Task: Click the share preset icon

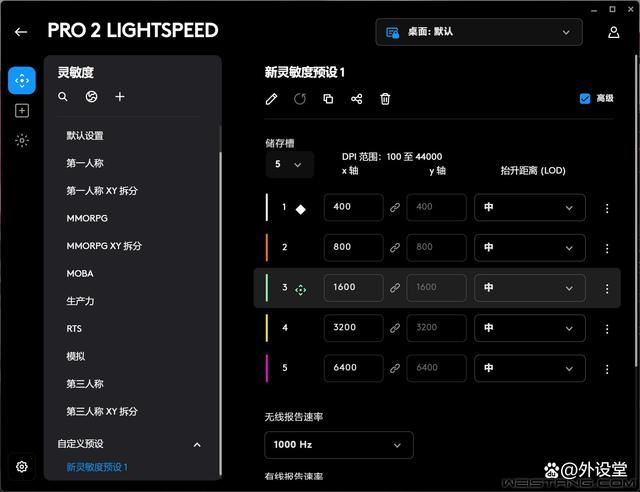Action: pos(357,99)
